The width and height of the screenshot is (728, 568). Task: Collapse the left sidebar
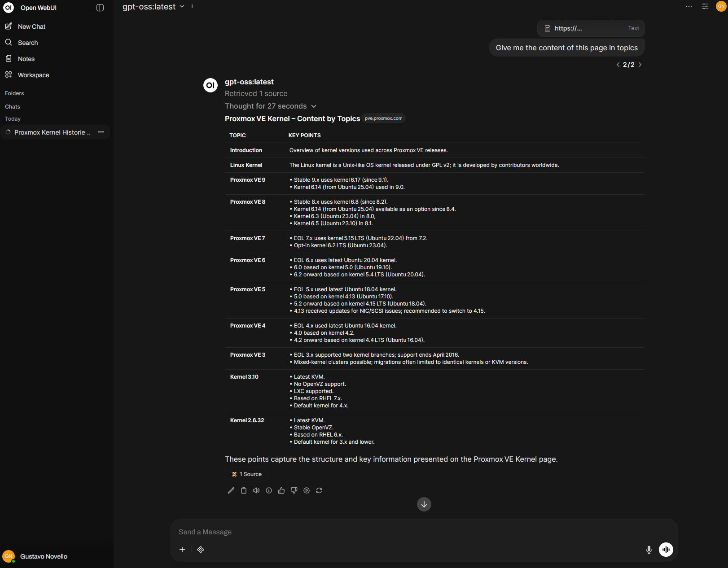pyautogui.click(x=100, y=8)
